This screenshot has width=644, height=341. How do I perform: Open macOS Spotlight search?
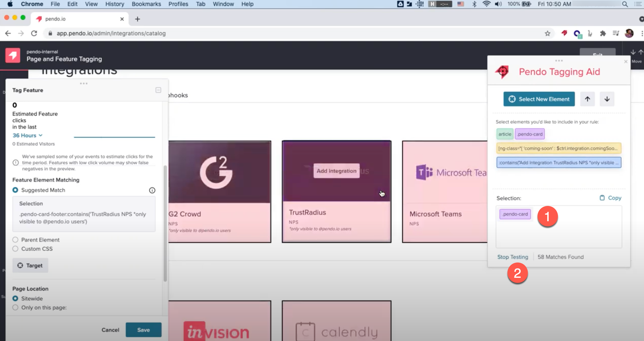coord(625,4)
